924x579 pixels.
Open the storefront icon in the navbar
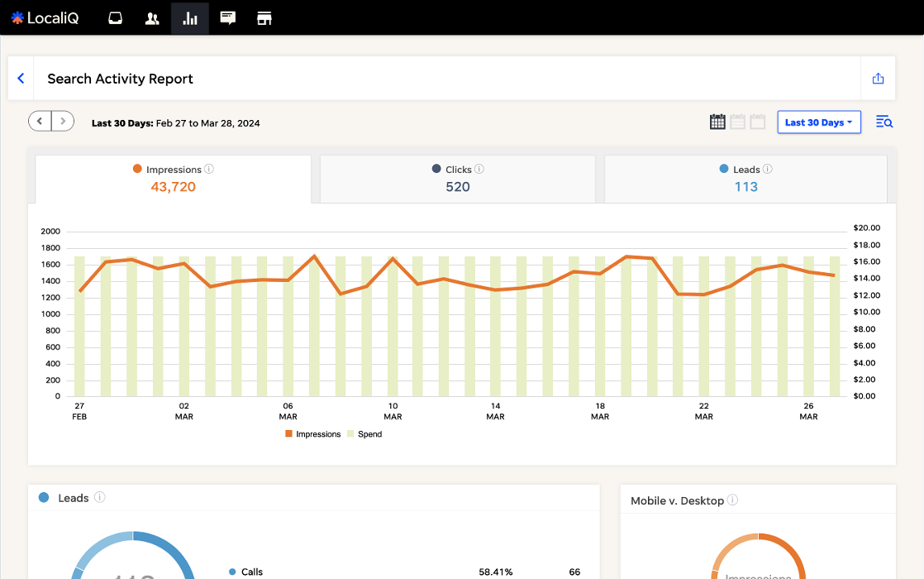coord(264,18)
